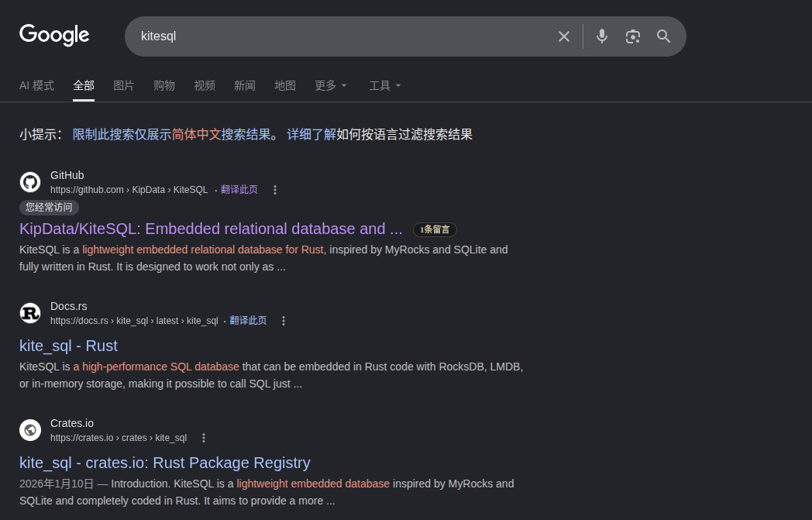Open three-dot menu for Docs.rs result
The width and height of the screenshot is (812, 520).
(x=284, y=321)
